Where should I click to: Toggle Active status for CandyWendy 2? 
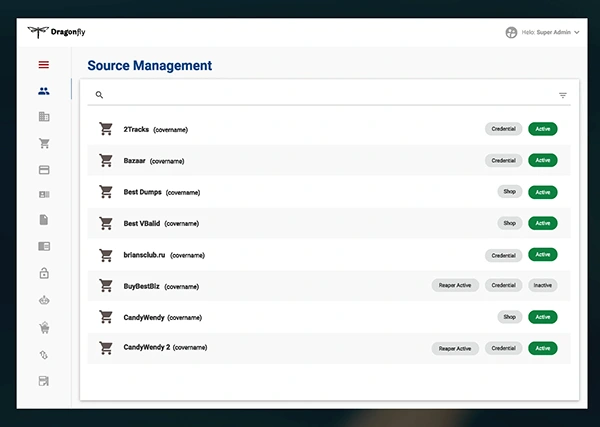[543, 348]
